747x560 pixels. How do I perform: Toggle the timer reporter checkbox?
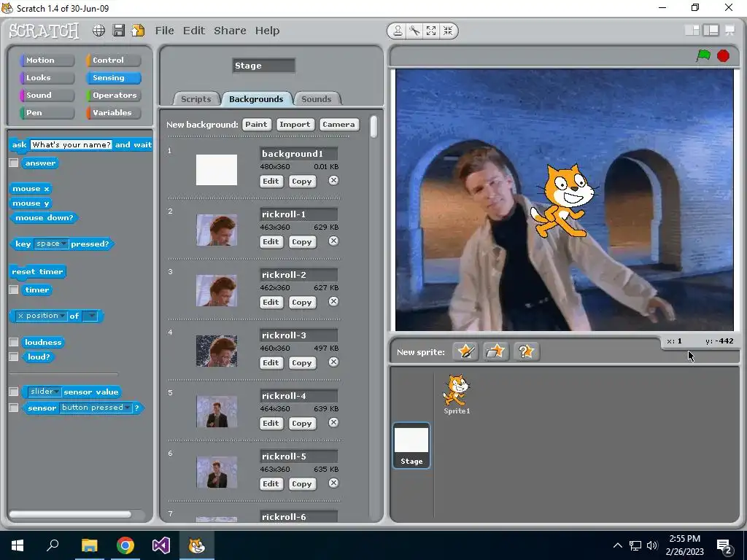point(14,289)
